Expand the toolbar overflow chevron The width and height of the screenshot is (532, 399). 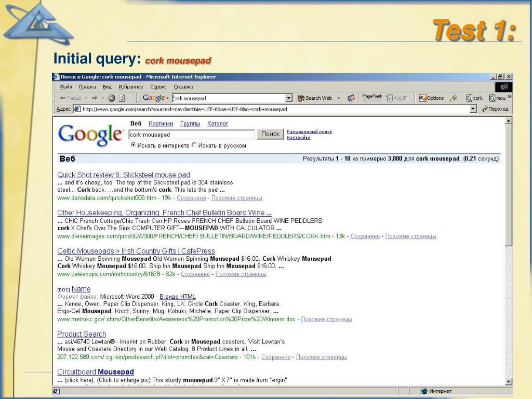(x=509, y=97)
